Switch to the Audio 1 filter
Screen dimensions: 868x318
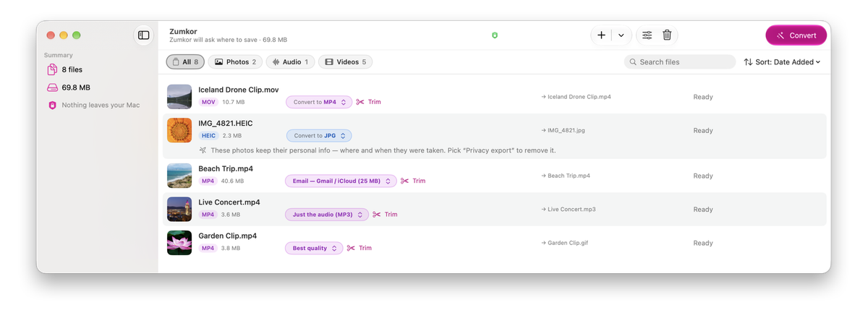(290, 62)
